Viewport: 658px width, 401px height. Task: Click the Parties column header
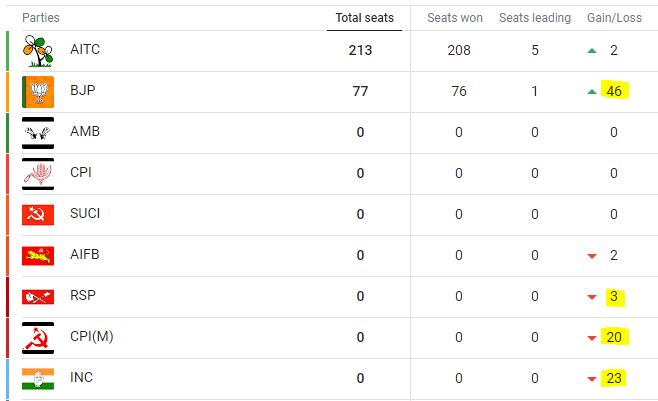(41, 18)
